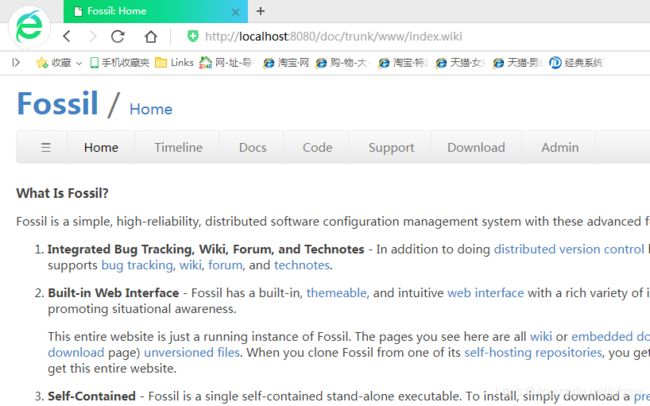
Task: Open Support in the Fossil menu
Action: [391, 148]
